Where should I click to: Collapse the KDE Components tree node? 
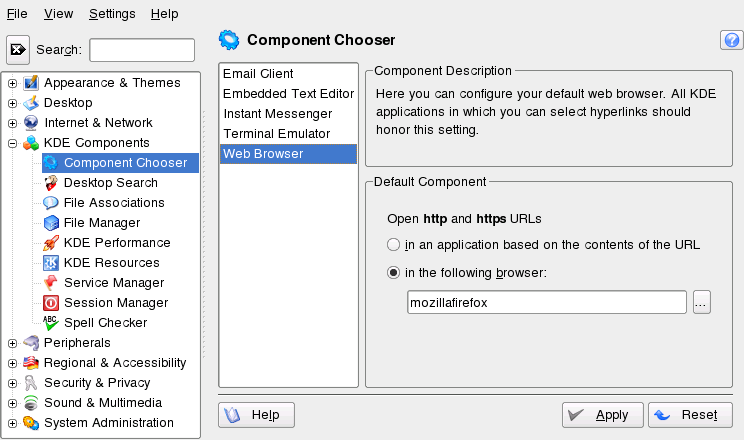tap(12, 143)
